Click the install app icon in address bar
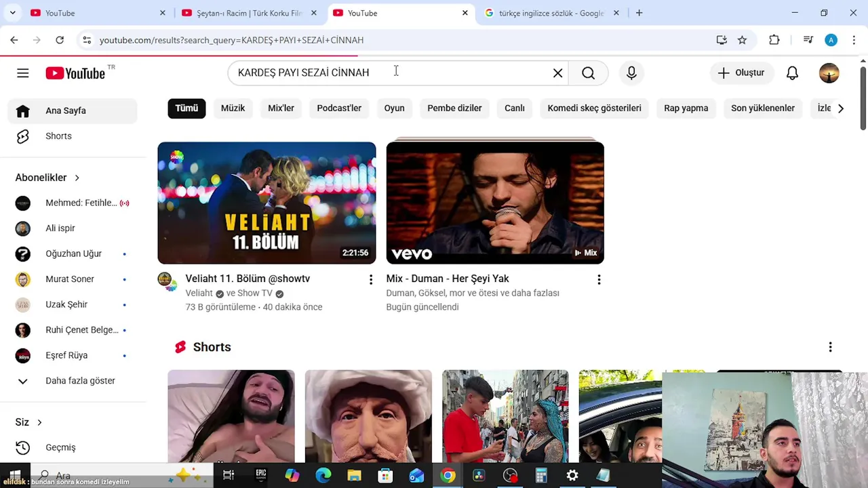Image resolution: width=868 pixels, height=488 pixels. click(x=722, y=40)
